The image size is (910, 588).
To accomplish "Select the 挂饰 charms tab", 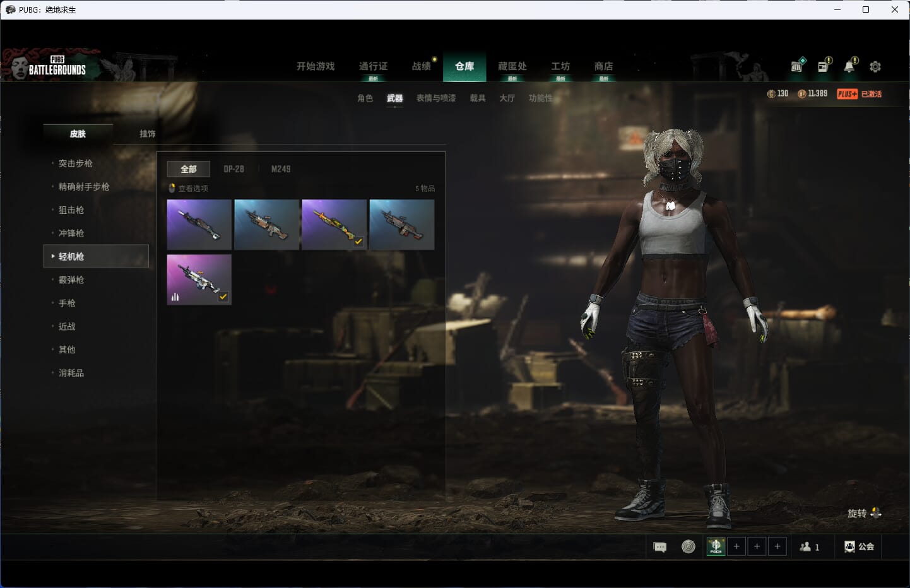I will point(148,134).
